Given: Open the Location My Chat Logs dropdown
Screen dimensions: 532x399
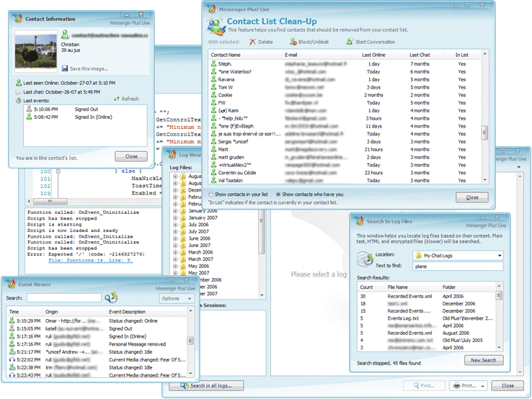Looking at the screenshot, I should (500, 255).
